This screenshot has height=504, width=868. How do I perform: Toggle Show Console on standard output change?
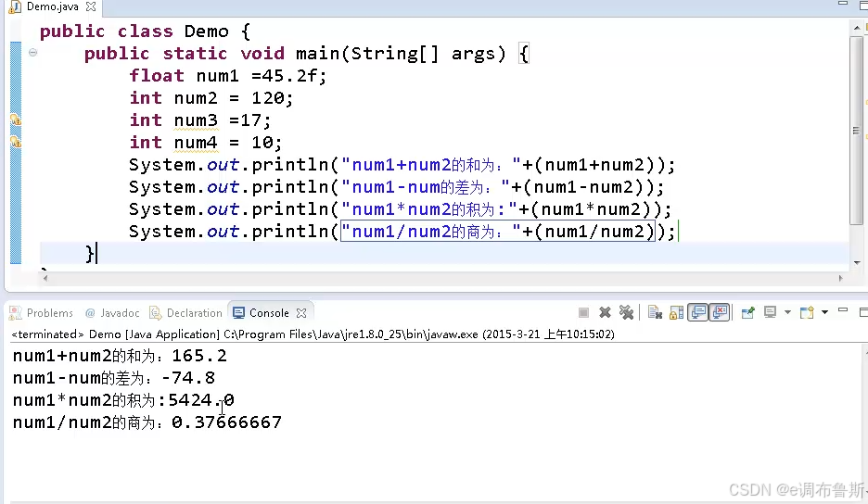698,313
